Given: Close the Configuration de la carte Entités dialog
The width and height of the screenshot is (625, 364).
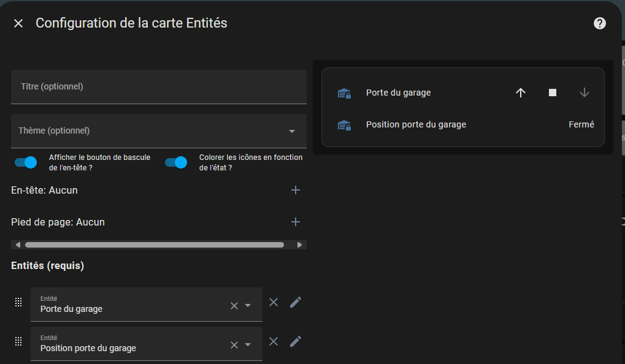Looking at the screenshot, I should (x=18, y=23).
